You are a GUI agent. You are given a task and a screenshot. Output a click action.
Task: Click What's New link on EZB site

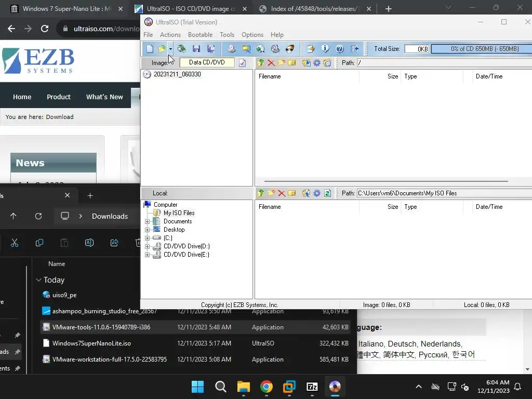point(104,97)
